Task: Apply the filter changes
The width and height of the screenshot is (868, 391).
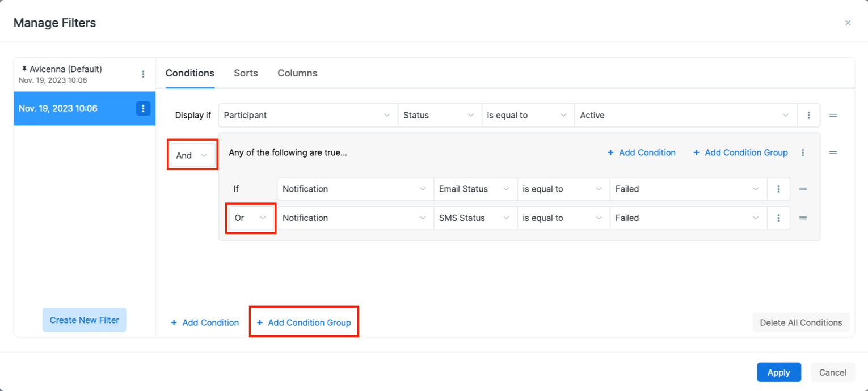Action: 779,372
